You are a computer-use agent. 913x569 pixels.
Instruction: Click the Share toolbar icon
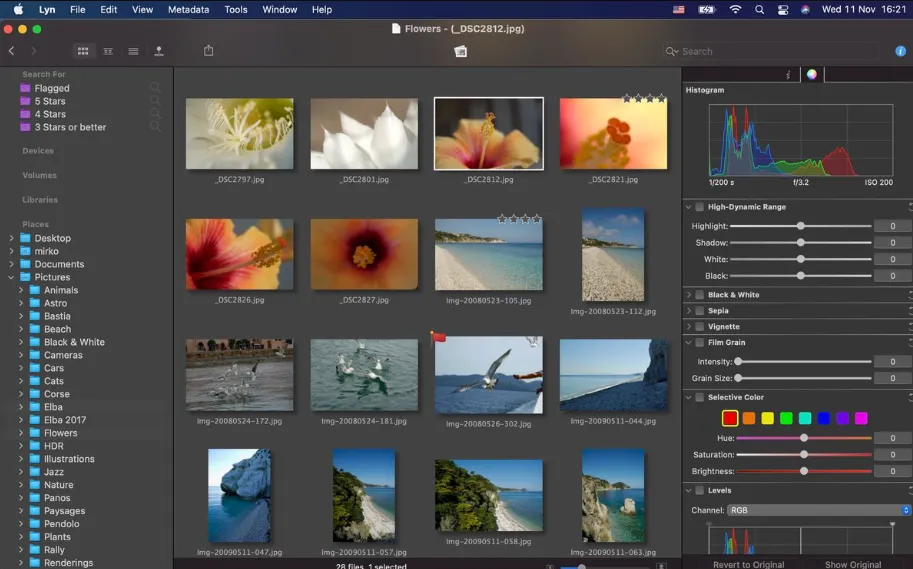(208, 51)
